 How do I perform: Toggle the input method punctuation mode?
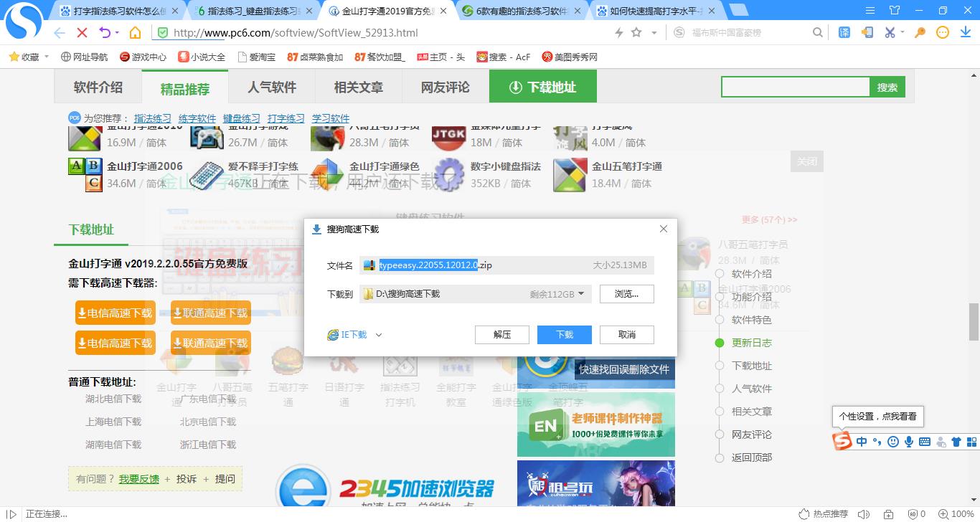[877, 442]
